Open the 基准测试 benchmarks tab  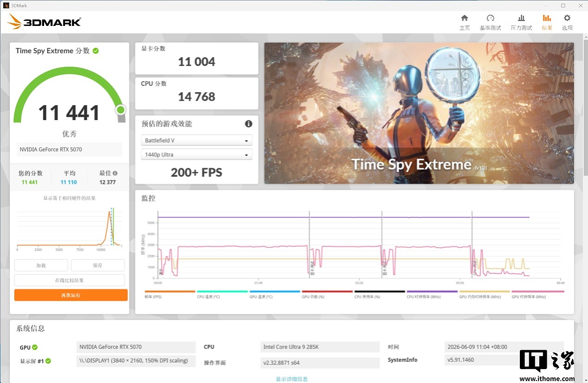click(490, 22)
